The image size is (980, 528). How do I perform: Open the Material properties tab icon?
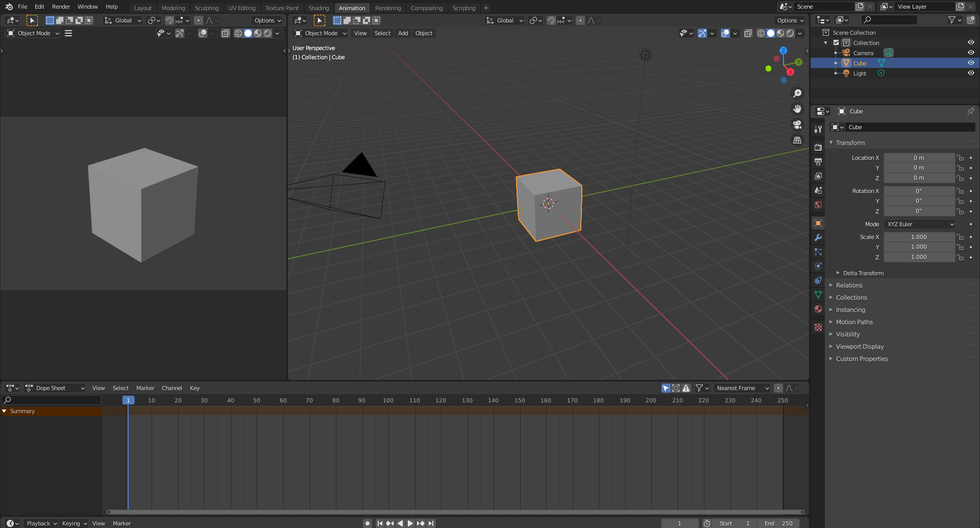click(818, 309)
